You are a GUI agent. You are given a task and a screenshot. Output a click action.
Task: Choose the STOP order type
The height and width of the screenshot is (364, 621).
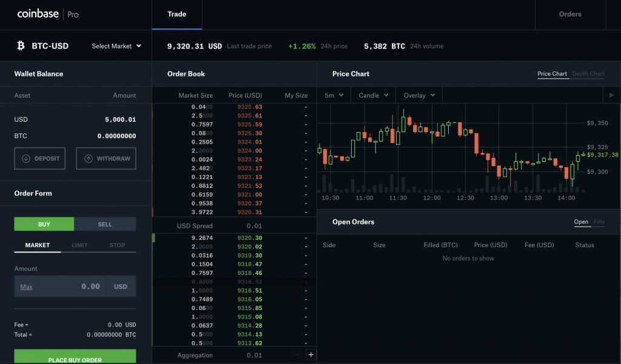tap(117, 245)
